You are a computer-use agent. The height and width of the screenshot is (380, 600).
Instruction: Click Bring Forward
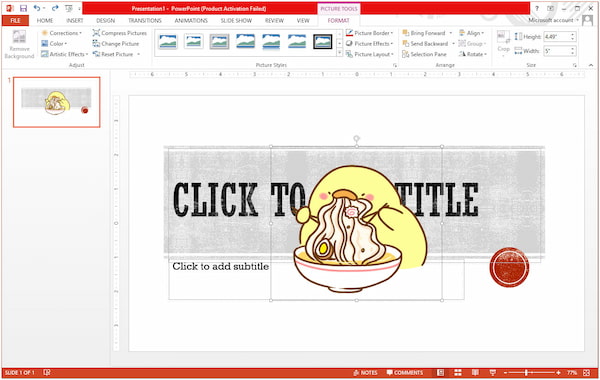click(424, 33)
